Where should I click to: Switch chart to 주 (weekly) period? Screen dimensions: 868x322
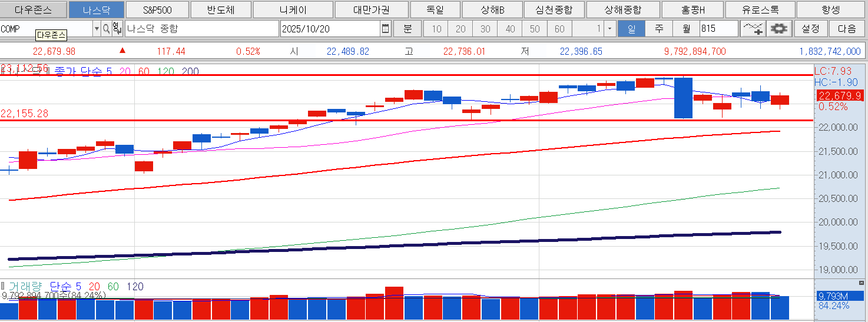[x=659, y=29]
